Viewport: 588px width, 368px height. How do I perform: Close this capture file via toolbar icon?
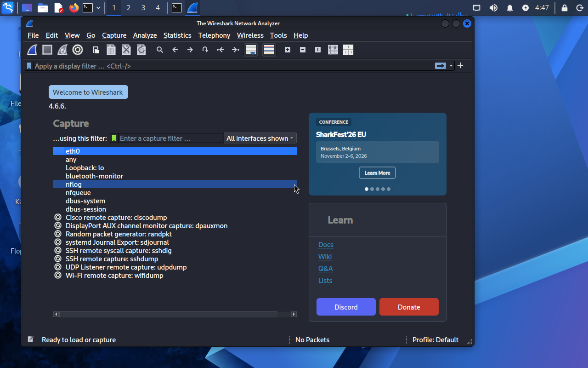click(126, 50)
